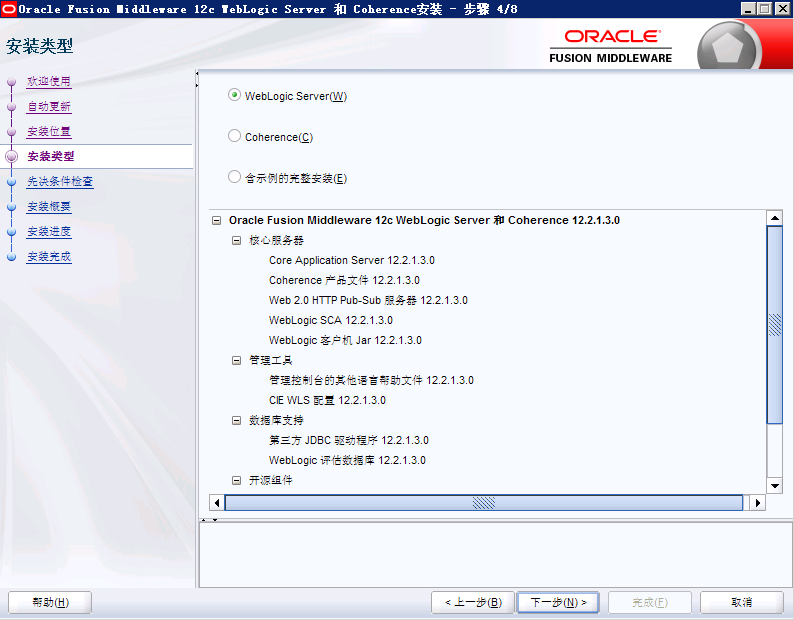Collapse the Oracle Fusion Middleware root node
The height and width of the screenshot is (620, 794).
[217, 220]
